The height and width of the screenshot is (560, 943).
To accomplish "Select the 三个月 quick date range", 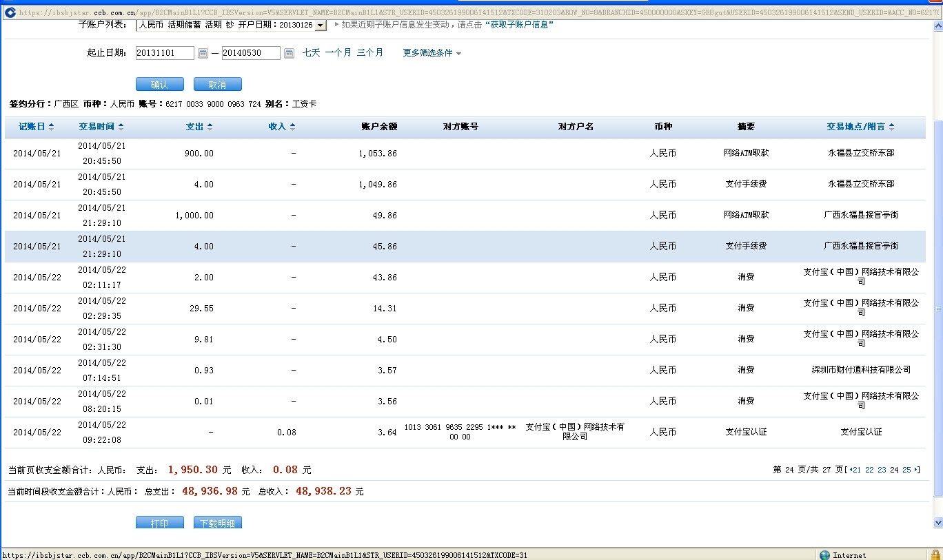I will [369, 52].
